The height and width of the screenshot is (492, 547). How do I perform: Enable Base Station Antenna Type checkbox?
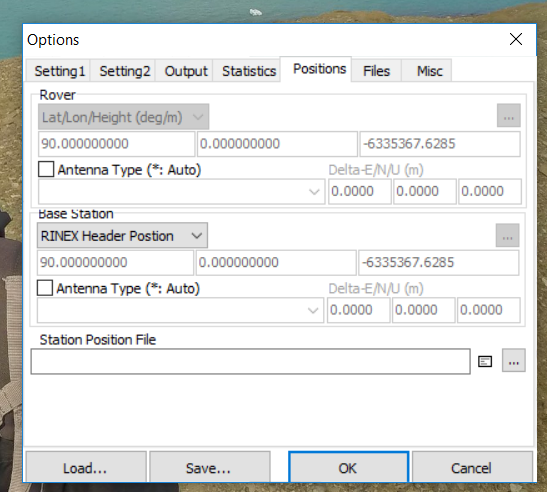45,288
